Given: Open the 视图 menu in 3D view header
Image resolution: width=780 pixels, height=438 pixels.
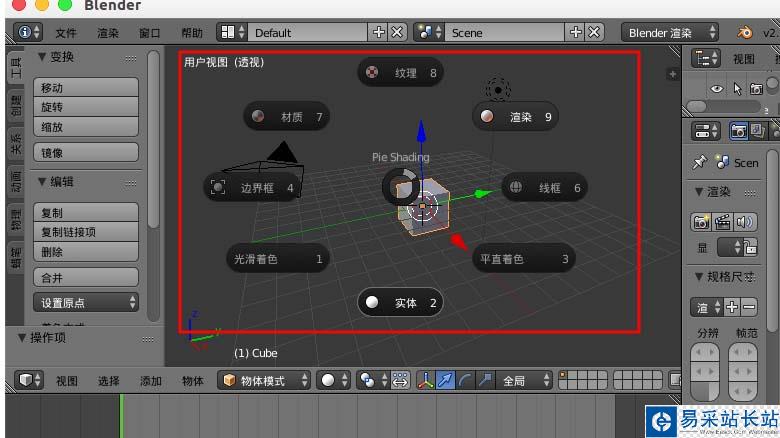Looking at the screenshot, I should tap(67, 381).
